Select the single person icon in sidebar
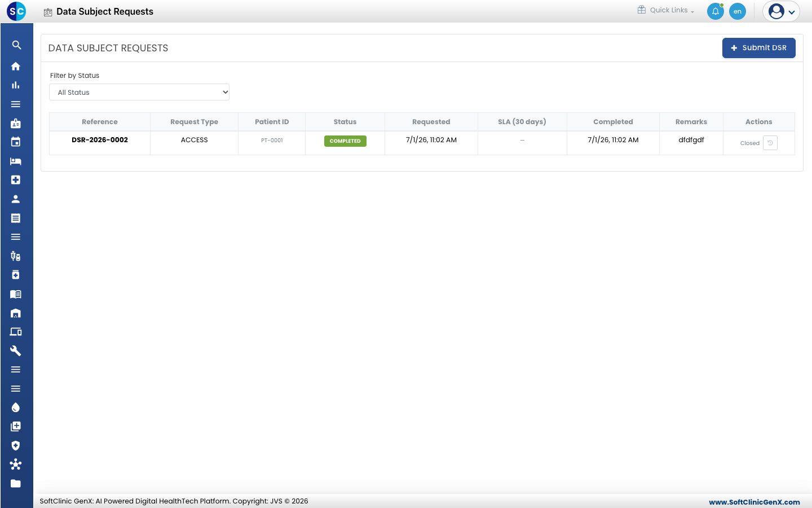Screen dimensions: 812x508 [16, 199]
